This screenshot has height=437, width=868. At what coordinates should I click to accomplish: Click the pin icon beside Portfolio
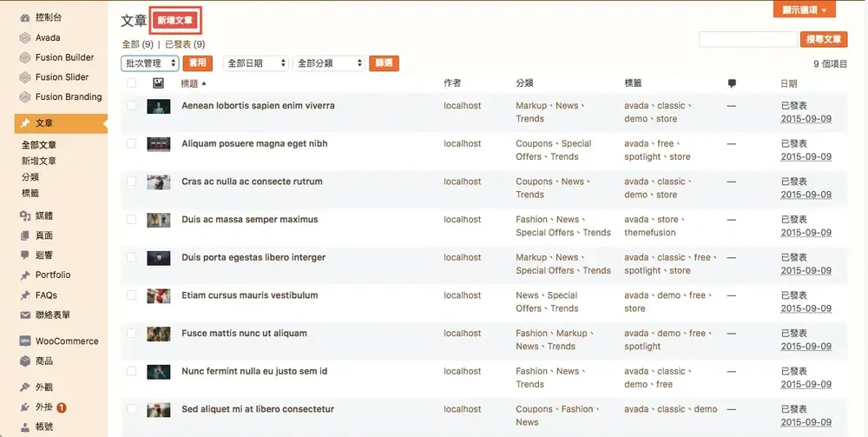(25, 275)
